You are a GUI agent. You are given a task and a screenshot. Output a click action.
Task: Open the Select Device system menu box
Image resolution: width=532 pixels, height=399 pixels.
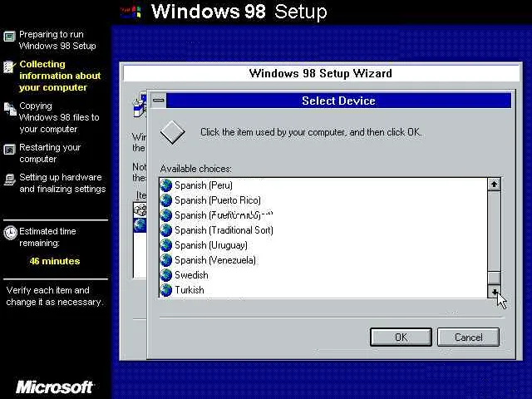click(158, 101)
